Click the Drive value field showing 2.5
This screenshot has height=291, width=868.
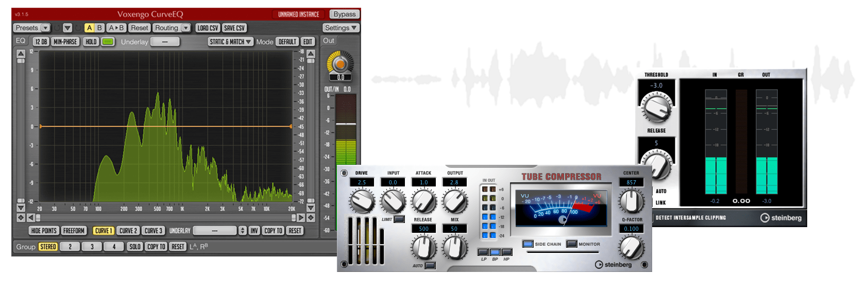click(362, 182)
